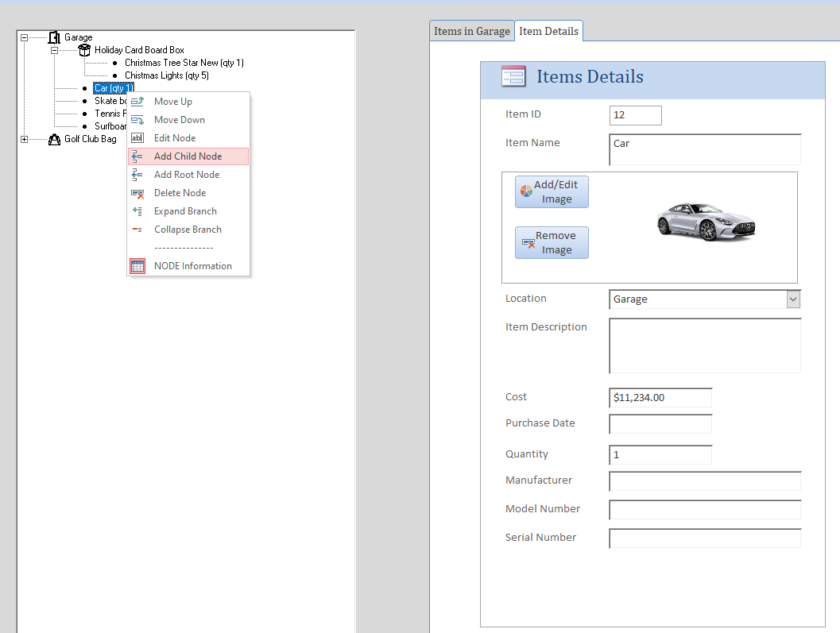Select Add Root Node menu entry
840x633 pixels.
[x=187, y=175]
